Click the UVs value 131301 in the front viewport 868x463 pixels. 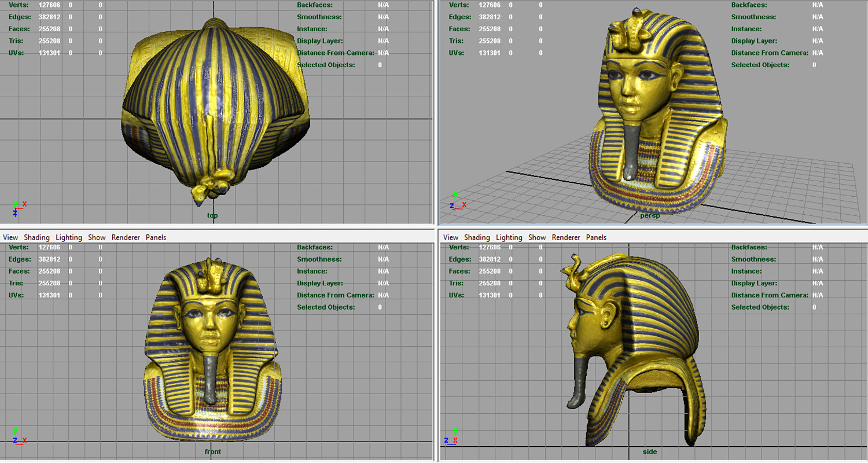[x=49, y=295]
